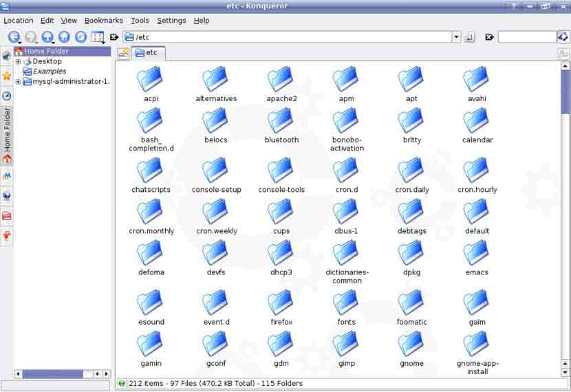This screenshot has width=571, height=392.
Task: Click the titlebar help question mark button
Action: click(514, 6)
